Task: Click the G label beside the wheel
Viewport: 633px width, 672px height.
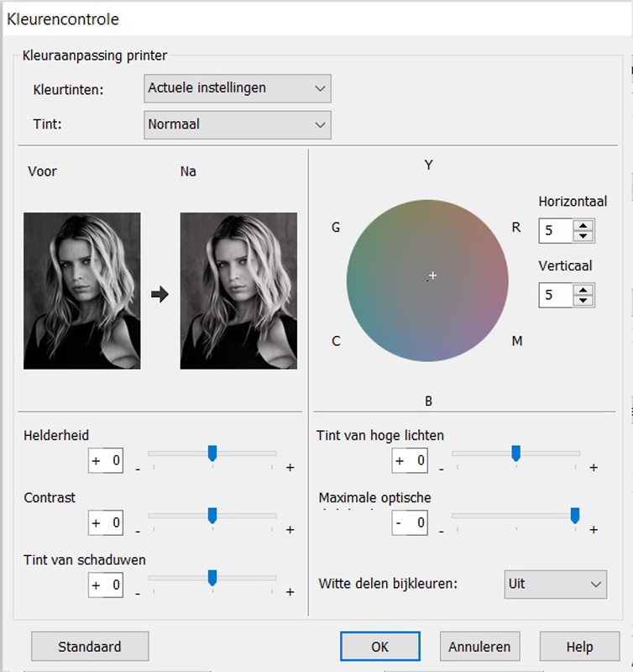Action: click(336, 228)
